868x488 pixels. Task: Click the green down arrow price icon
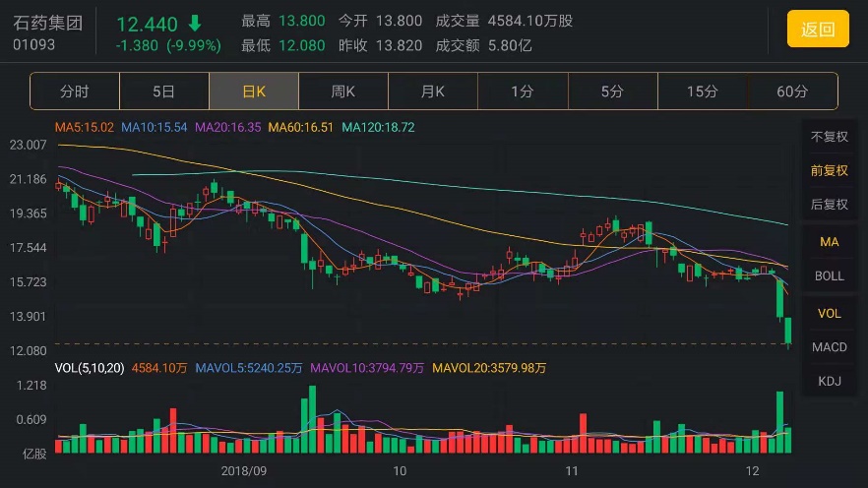(195, 23)
